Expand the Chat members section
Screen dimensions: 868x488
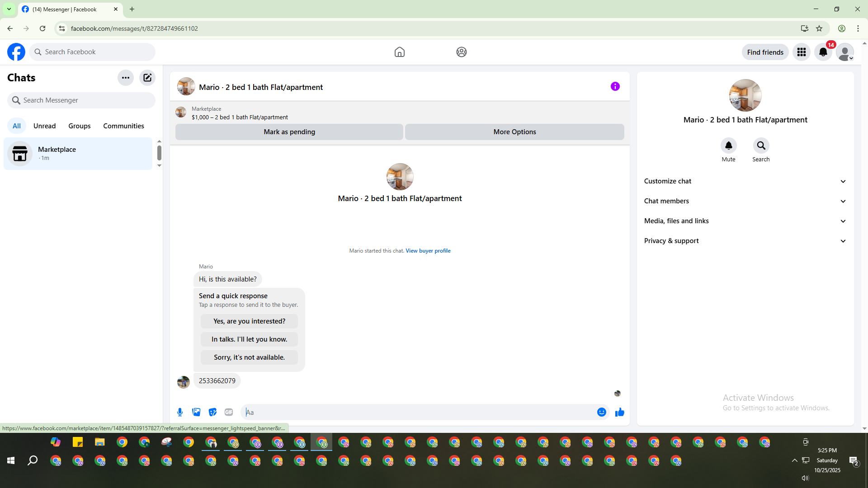coord(745,201)
